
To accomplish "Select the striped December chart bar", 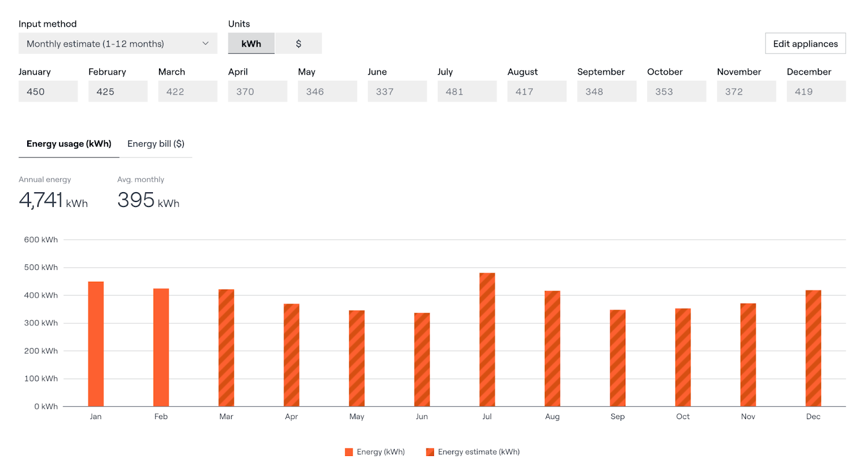I will [x=813, y=348].
